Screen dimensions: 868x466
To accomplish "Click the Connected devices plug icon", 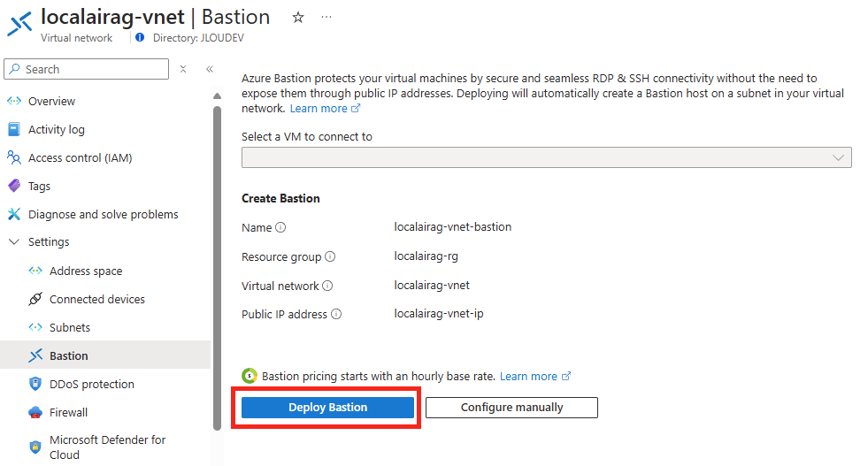I will click(x=35, y=300).
